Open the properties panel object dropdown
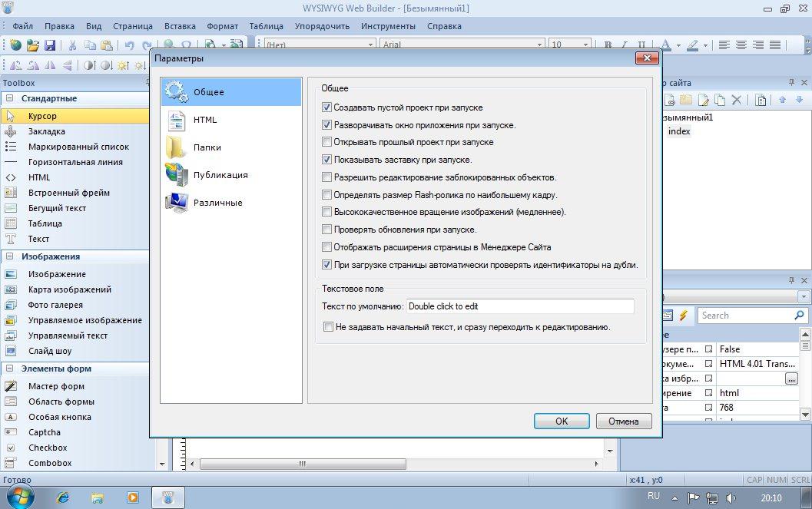Image resolution: width=812 pixels, height=509 pixels. coord(804,296)
